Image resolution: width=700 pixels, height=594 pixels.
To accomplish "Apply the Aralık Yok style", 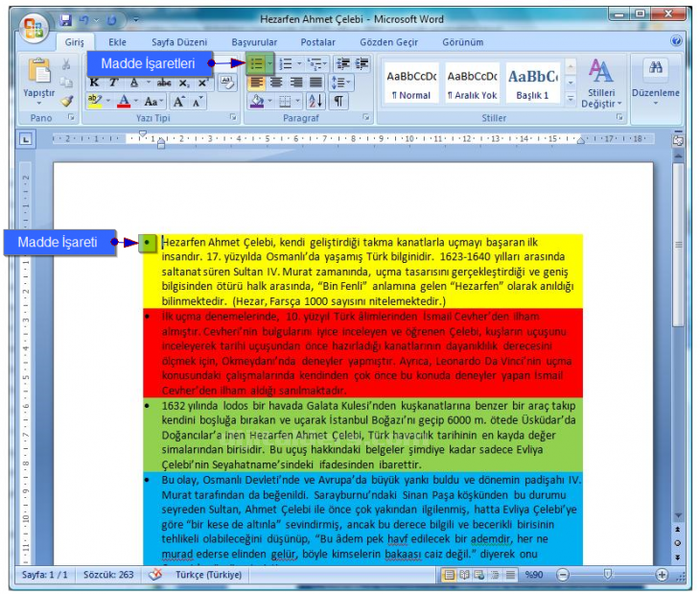I will (473, 83).
